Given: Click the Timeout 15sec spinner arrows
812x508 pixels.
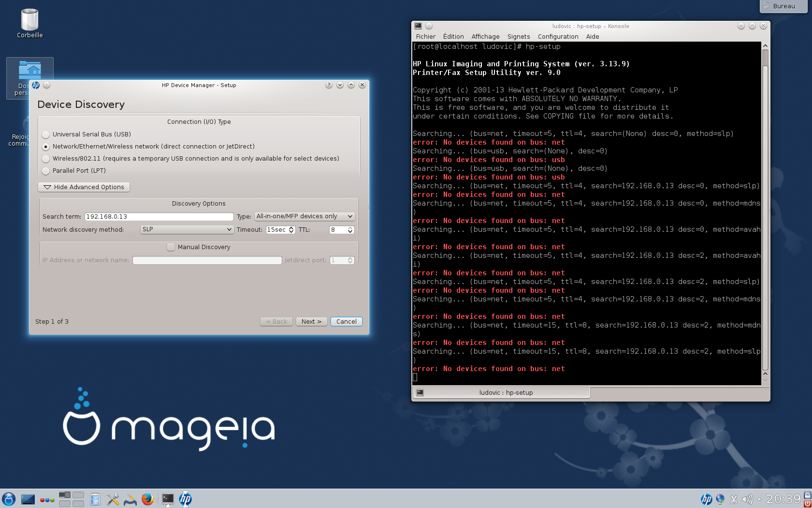Looking at the screenshot, I should click(291, 230).
